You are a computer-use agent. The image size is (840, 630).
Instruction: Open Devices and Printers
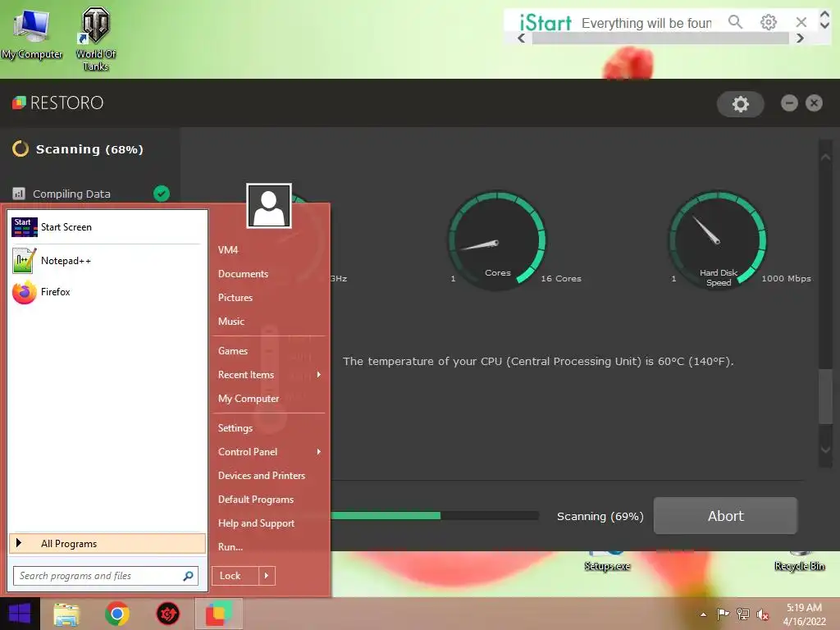[262, 475]
